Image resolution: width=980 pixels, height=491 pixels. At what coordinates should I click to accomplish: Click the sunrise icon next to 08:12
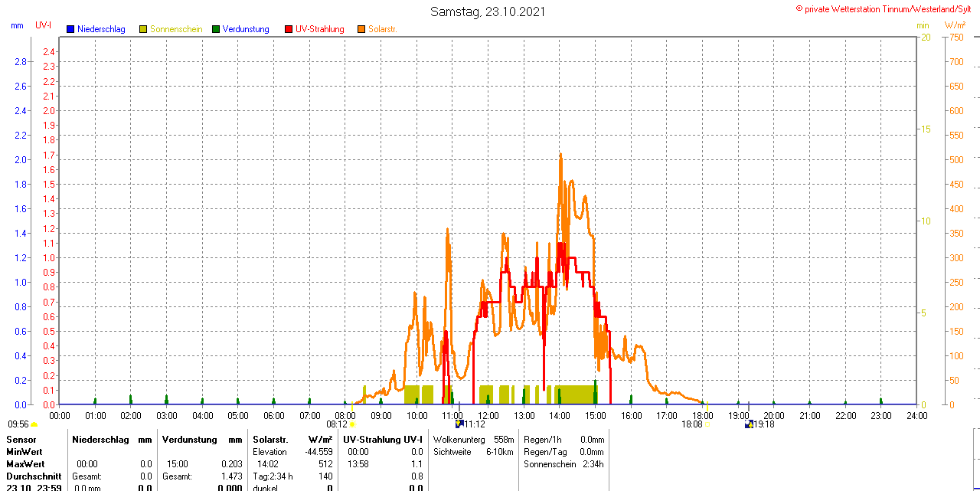[352, 424]
